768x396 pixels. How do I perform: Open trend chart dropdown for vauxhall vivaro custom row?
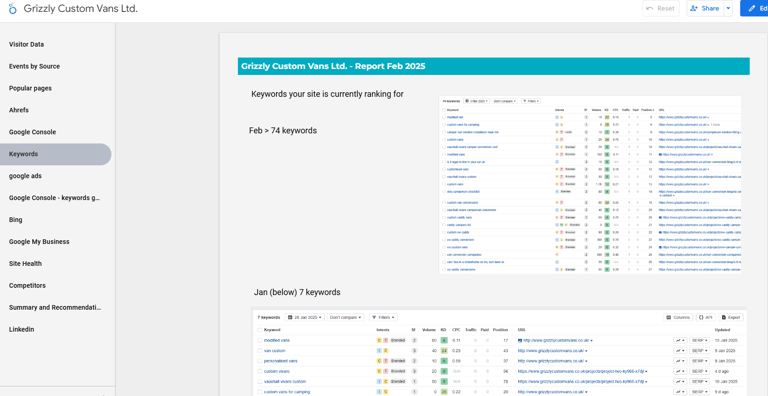point(680,381)
